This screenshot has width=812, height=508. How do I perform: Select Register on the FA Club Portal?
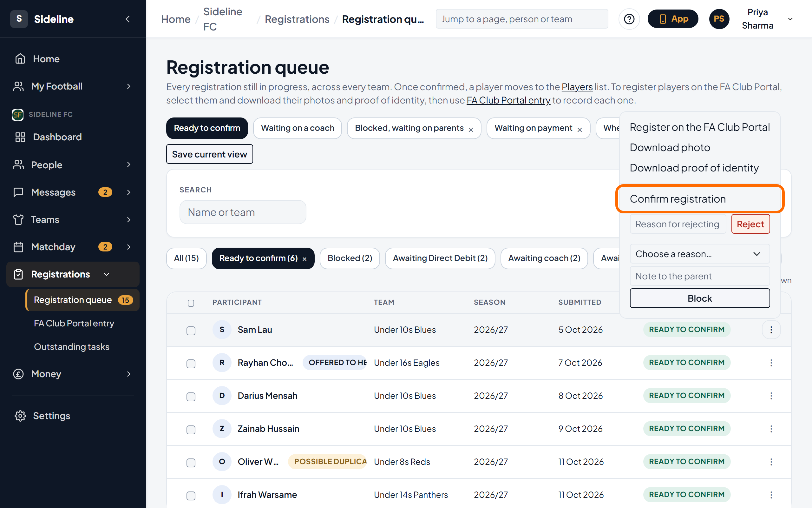pos(700,127)
